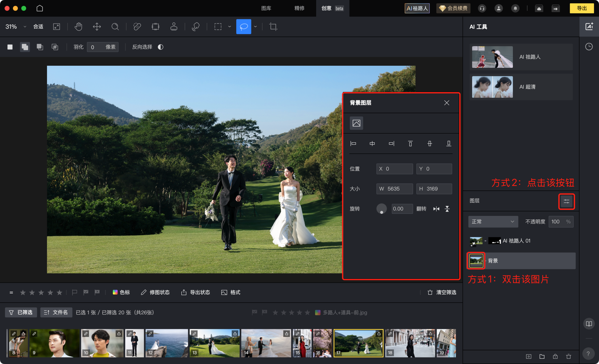
Task: Select the hand pan tool
Action: 78,26
